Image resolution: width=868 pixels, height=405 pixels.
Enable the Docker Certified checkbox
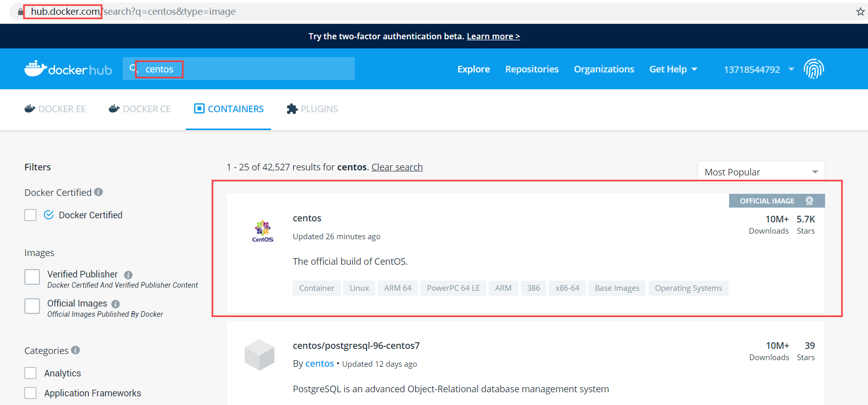tap(31, 215)
